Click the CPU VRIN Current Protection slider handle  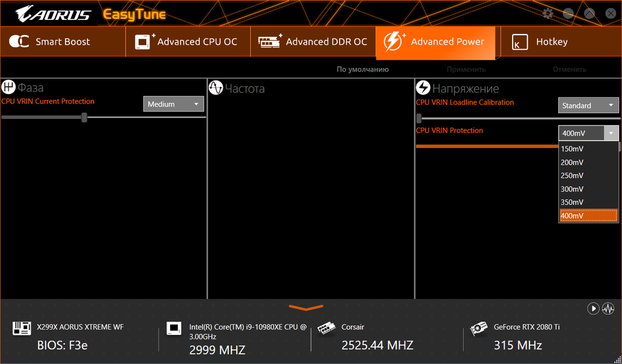coord(84,117)
